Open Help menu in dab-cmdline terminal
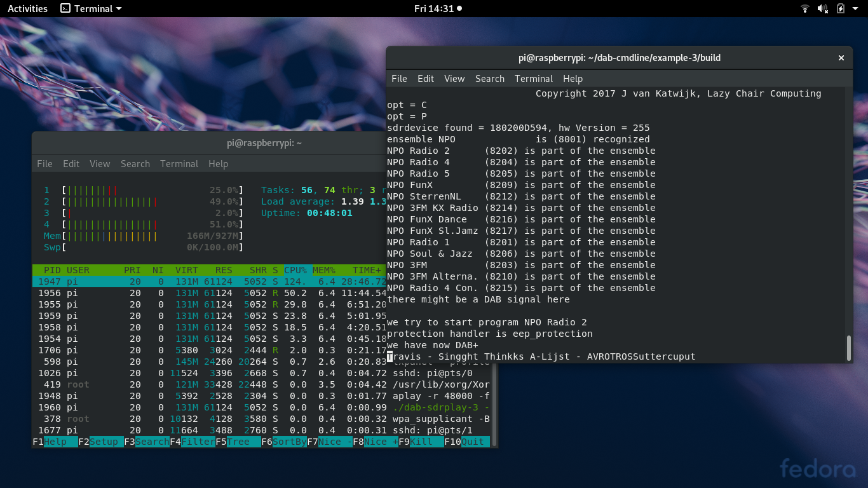The height and width of the screenshot is (488, 868). tap(573, 79)
